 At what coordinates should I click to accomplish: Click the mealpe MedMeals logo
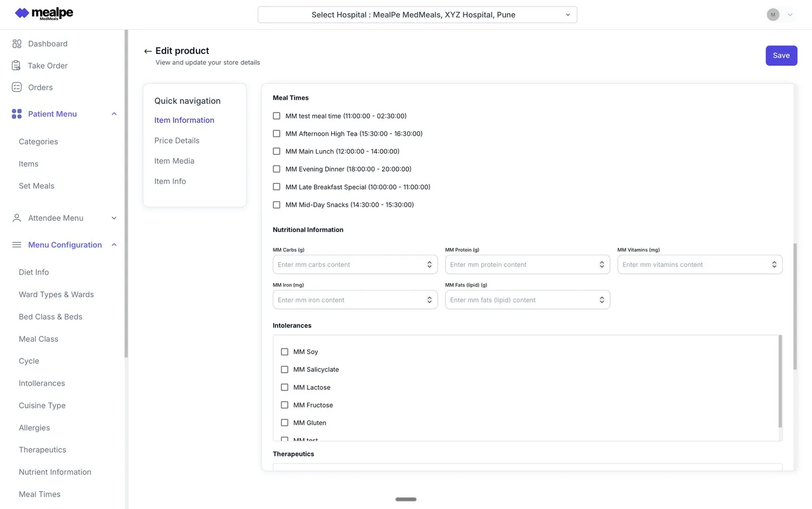[44, 14]
